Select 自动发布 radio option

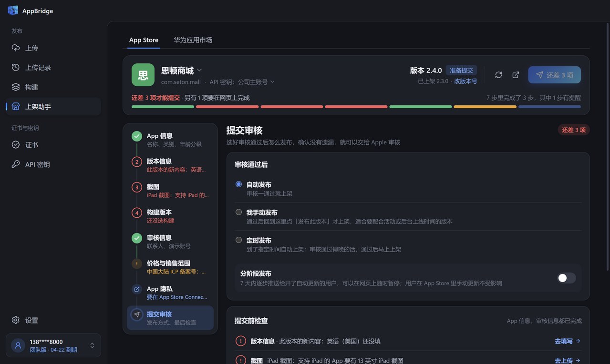click(238, 184)
